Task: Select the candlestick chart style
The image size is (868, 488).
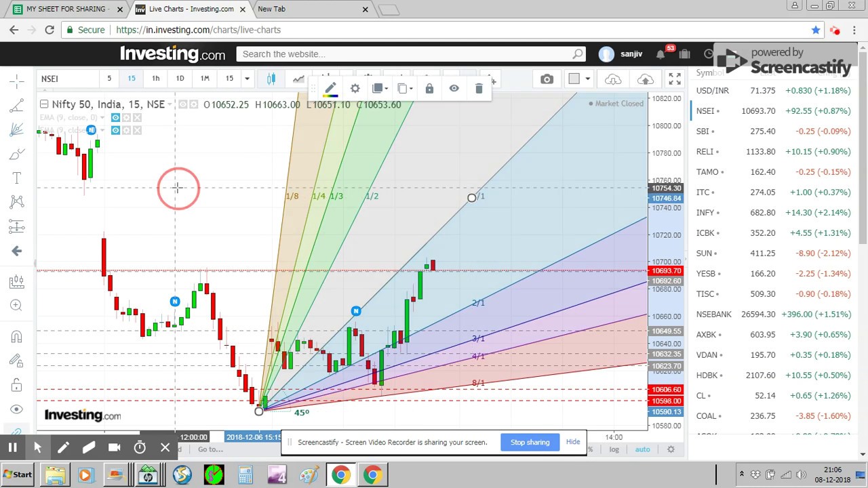Action: tap(271, 79)
